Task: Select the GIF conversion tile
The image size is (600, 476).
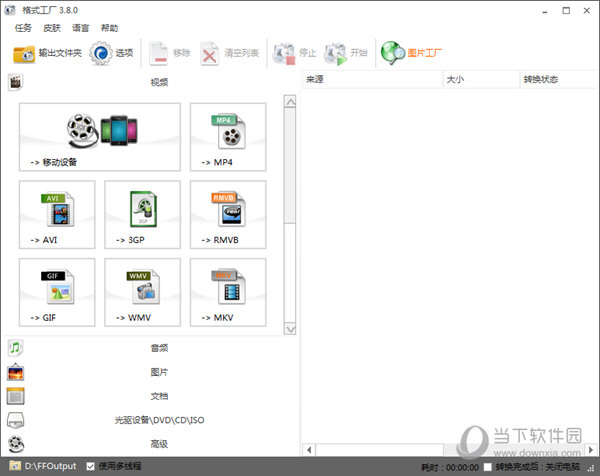Action: coord(57,292)
